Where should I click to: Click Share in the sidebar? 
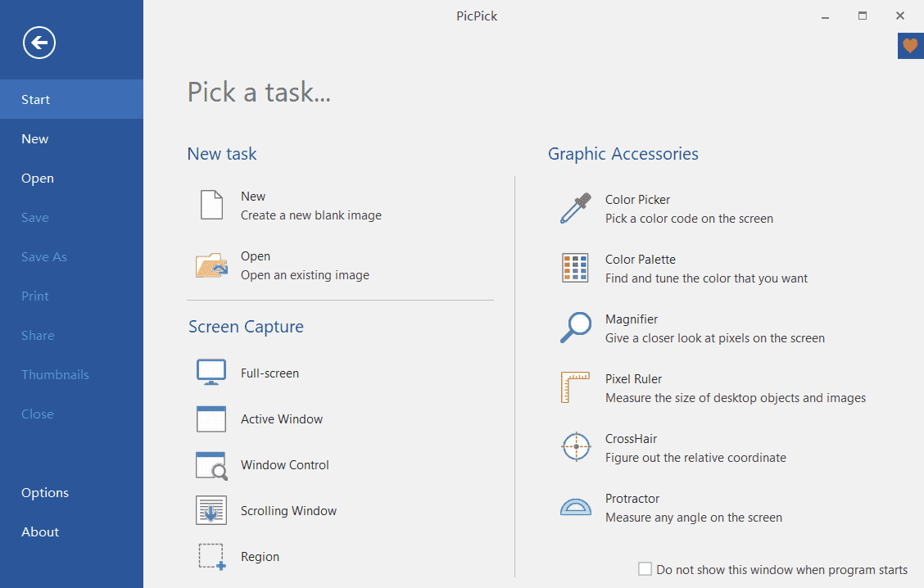tap(71, 335)
